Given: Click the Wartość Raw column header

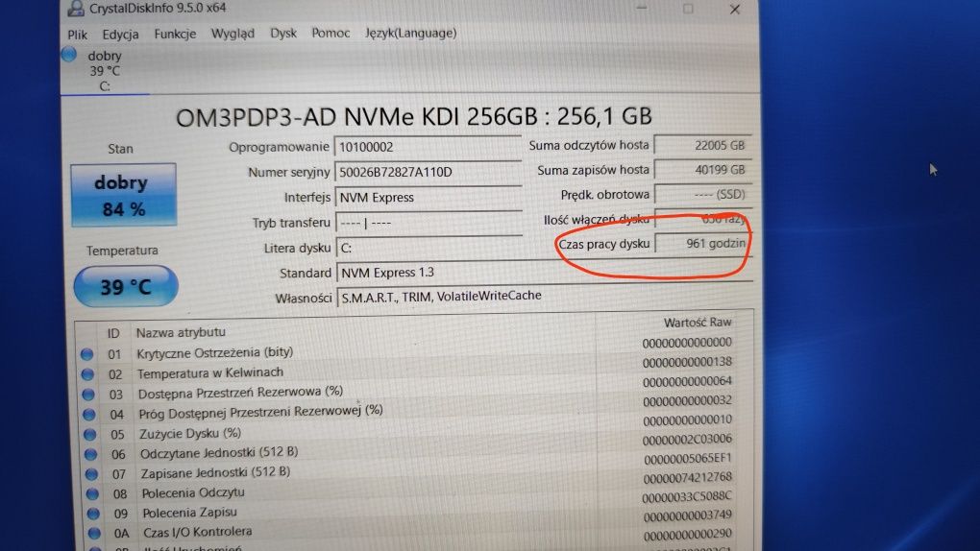Looking at the screenshot, I should 698,323.
